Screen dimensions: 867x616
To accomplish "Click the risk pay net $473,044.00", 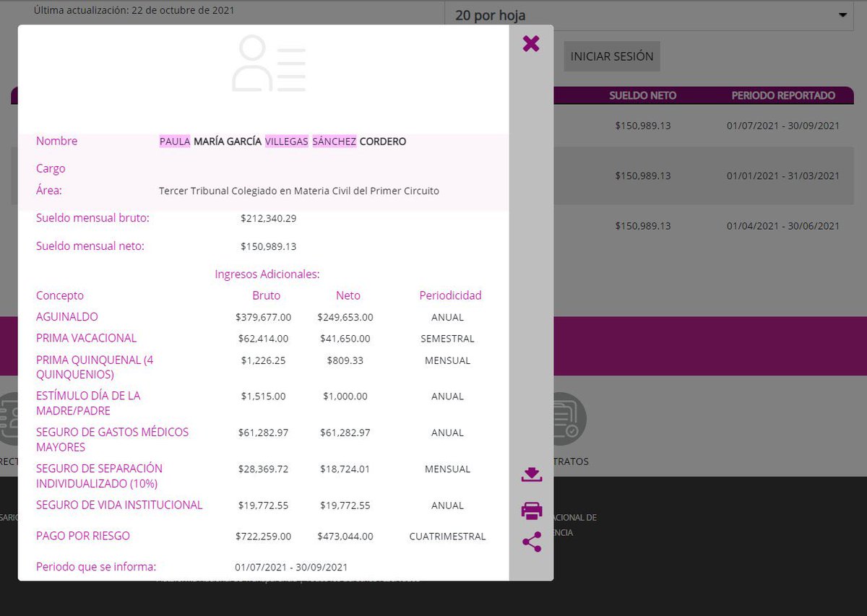I will point(345,537).
